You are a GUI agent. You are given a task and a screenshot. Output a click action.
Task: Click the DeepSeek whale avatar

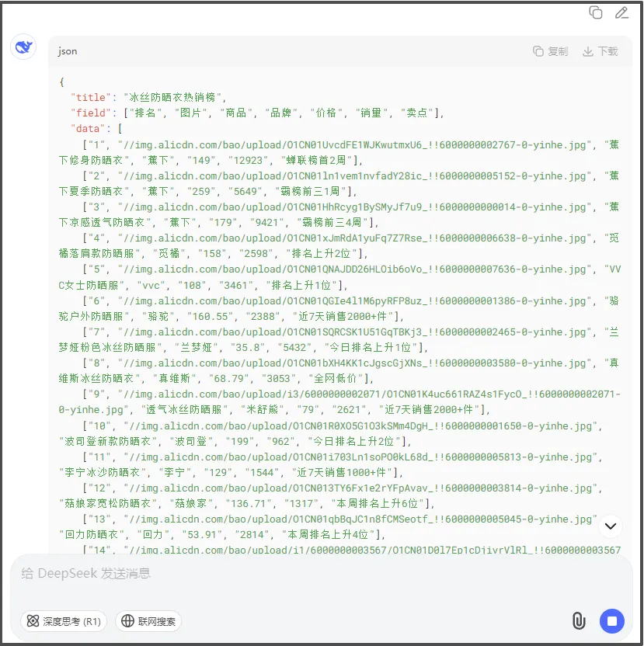[x=23, y=47]
